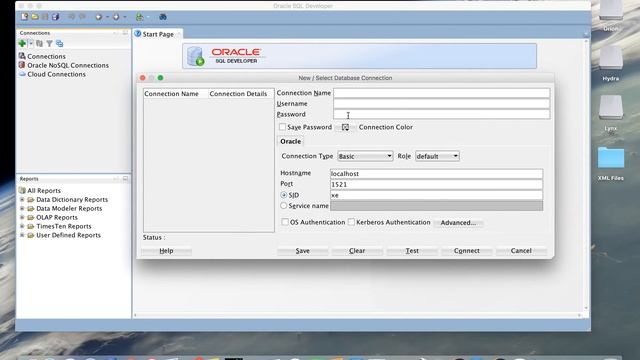Click the Cancel button
The width and height of the screenshot is (640, 360).
pyautogui.click(x=521, y=251)
